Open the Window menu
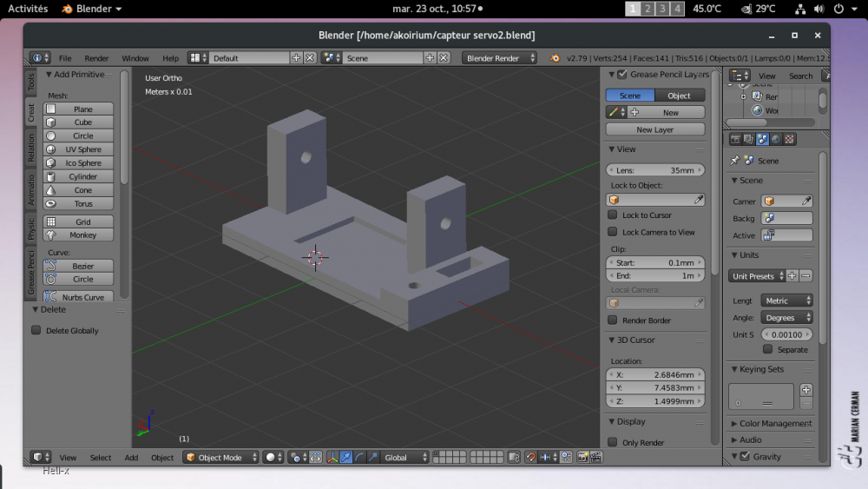 (x=135, y=58)
